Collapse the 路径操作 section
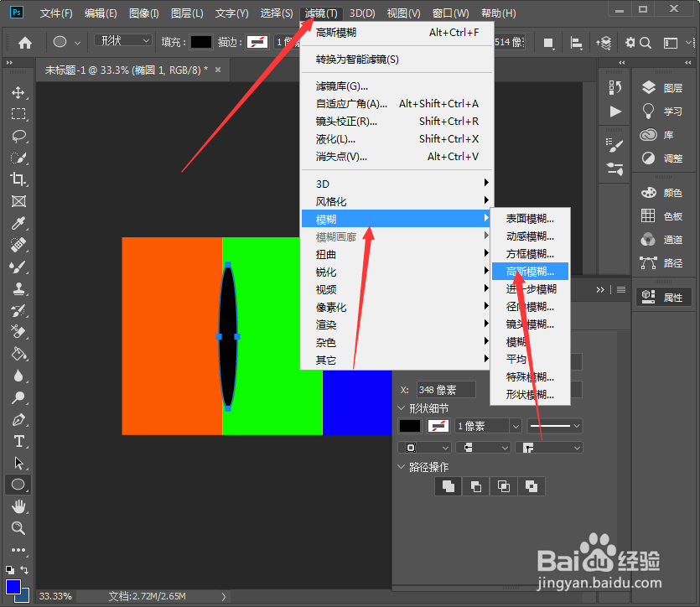 point(401,467)
